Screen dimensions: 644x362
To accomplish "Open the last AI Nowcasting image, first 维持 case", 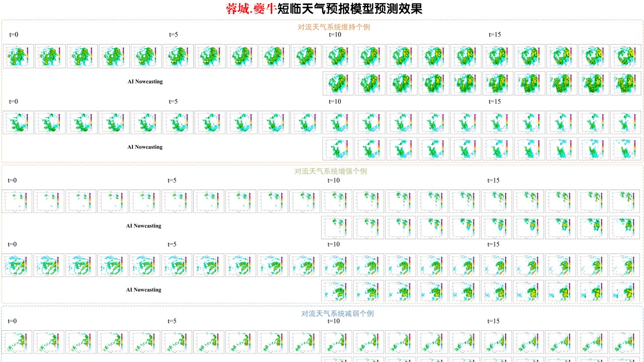I will pos(625,83).
